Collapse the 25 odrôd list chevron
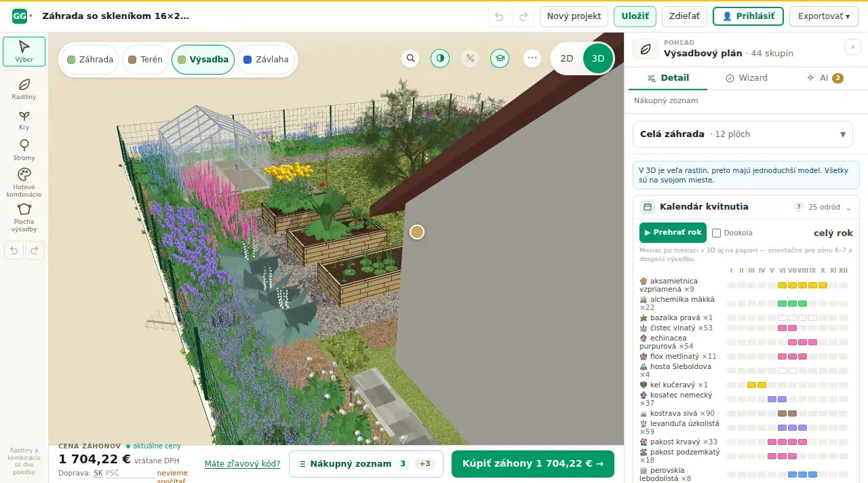Viewport: 868px width, 483px height. 848,208
